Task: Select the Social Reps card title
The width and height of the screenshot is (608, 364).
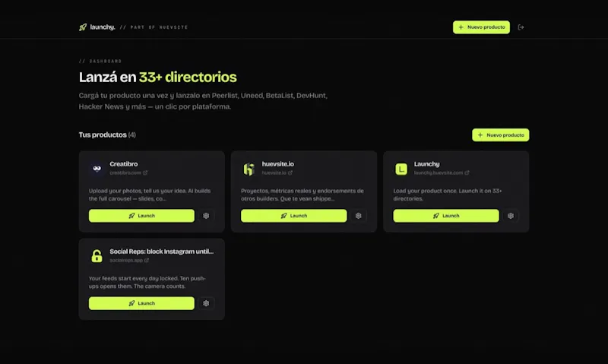Action: tap(162, 252)
